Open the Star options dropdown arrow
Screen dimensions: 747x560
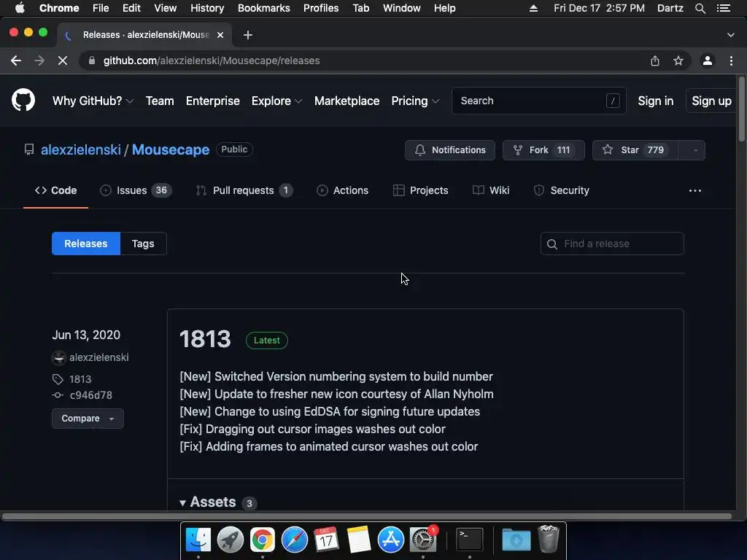click(x=695, y=150)
